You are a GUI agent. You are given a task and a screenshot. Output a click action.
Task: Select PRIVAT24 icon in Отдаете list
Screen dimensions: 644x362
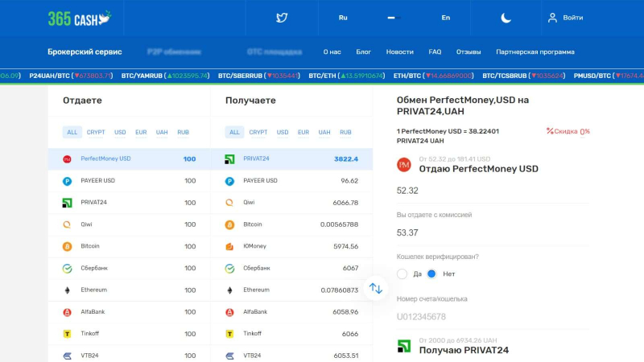click(x=67, y=203)
